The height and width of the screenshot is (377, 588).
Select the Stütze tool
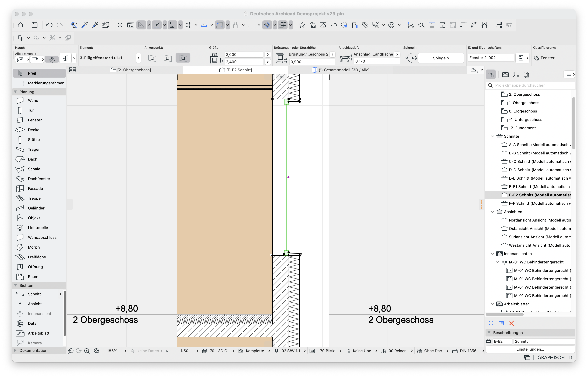pos(39,140)
